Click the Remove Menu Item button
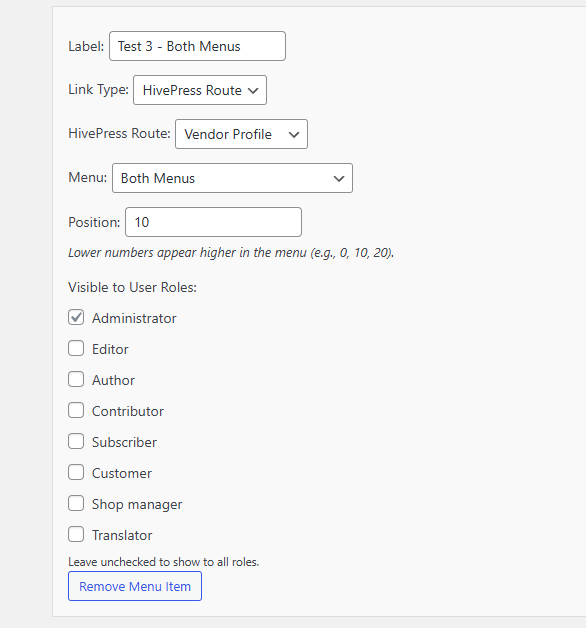Screen dimensions: 586x628 [x=135, y=586]
